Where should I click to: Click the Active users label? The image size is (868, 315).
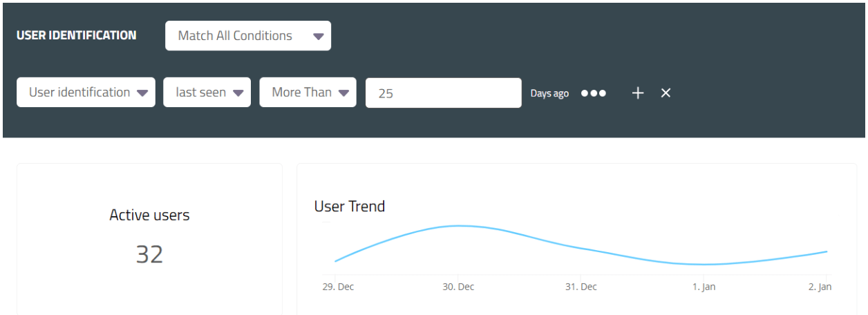(x=149, y=215)
